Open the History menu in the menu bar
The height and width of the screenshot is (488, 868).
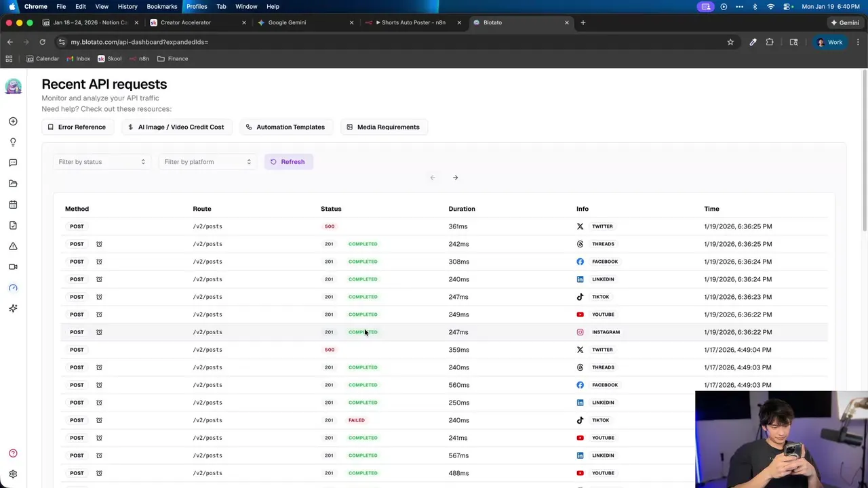click(127, 6)
